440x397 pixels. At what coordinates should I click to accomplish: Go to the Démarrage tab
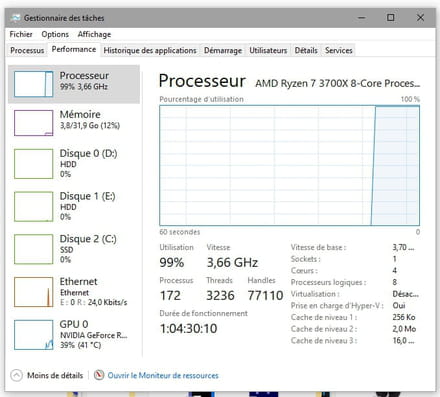tap(223, 50)
